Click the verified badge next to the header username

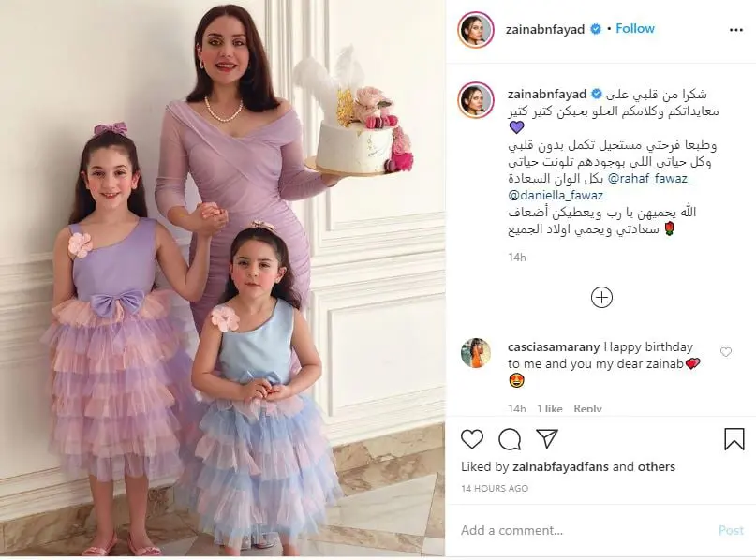tap(596, 29)
